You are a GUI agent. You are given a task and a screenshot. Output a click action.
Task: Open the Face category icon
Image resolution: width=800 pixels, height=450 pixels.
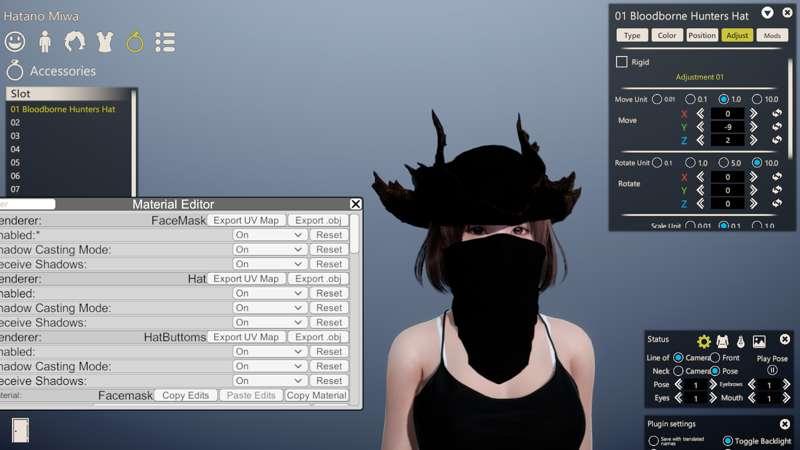[x=15, y=41]
